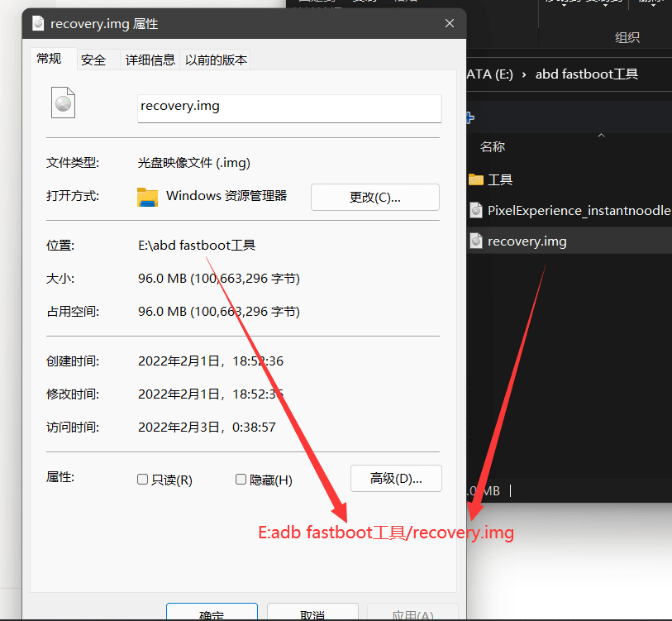Go to the 以前的版本 tab

[x=216, y=60]
